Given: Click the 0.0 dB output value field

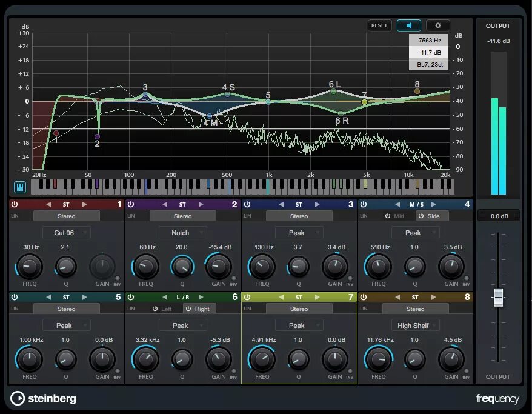Looking at the screenshot, I should point(499,216).
